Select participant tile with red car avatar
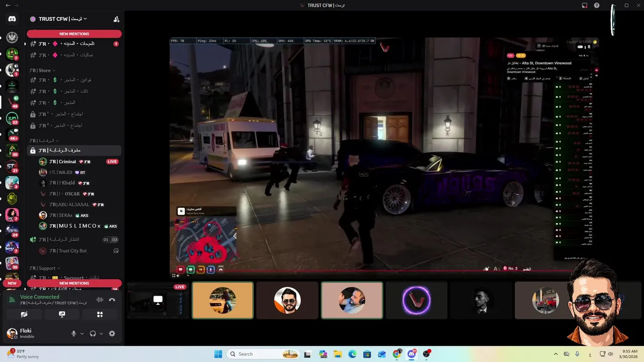The height and width of the screenshot is (362, 644). (x=545, y=300)
